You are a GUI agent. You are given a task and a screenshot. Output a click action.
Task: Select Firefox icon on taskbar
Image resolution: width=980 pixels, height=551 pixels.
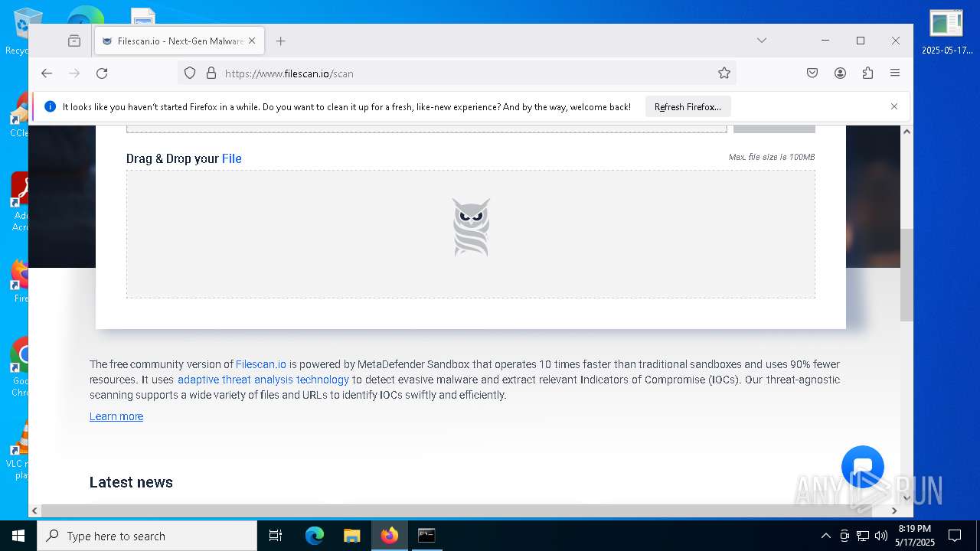(x=390, y=536)
